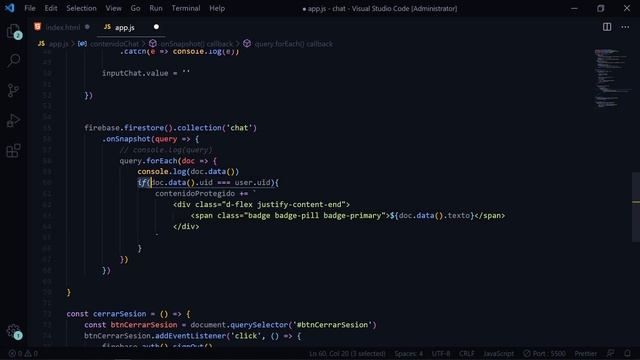The image size is (640, 360).
Task: Open the Edit menu
Action: pyautogui.click(x=51, y=8)
